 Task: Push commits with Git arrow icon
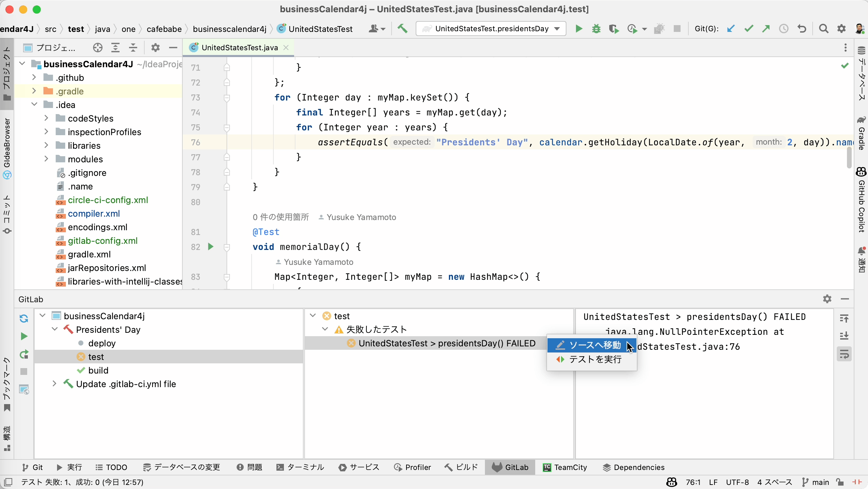[x=766, y=29]
